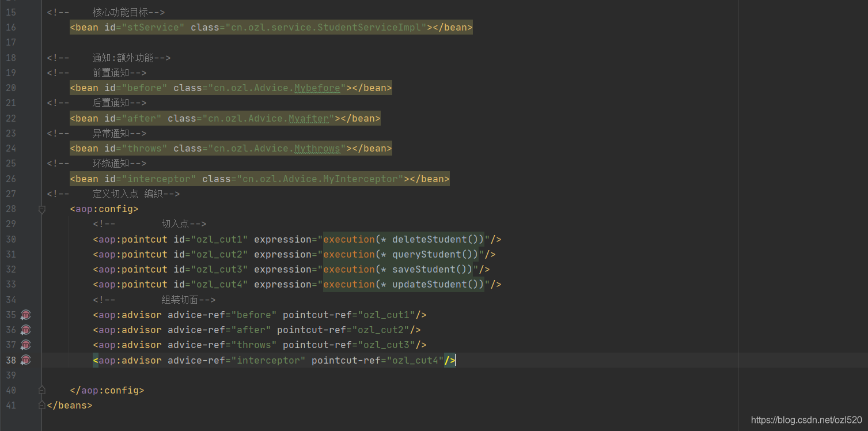Screen dimensions: 868x431
Task: Click the fold end marker on line 41
Action: 41,405
